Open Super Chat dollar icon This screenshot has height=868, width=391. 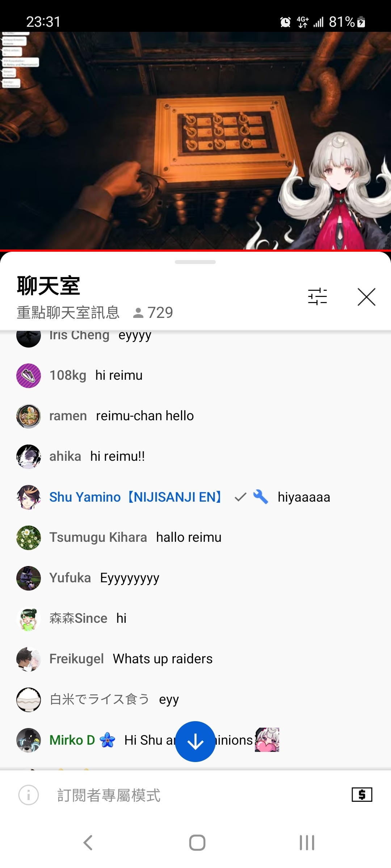click(362, 795)
